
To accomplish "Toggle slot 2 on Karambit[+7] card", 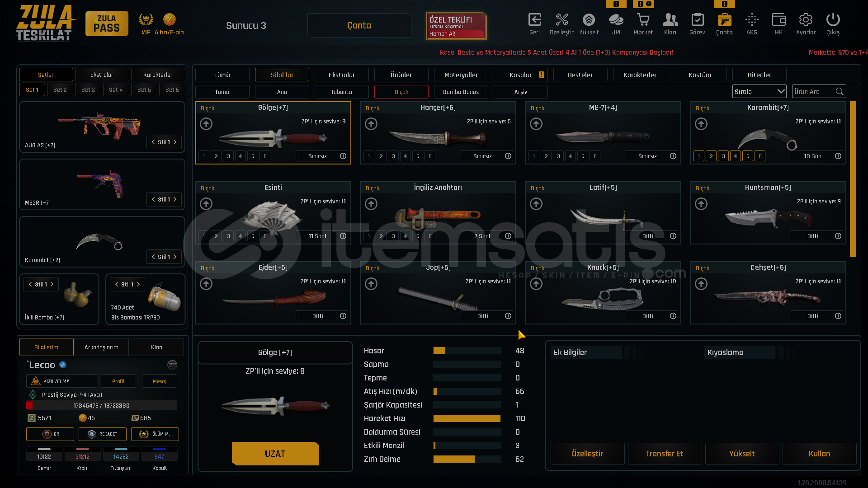I will coord(711,156).
